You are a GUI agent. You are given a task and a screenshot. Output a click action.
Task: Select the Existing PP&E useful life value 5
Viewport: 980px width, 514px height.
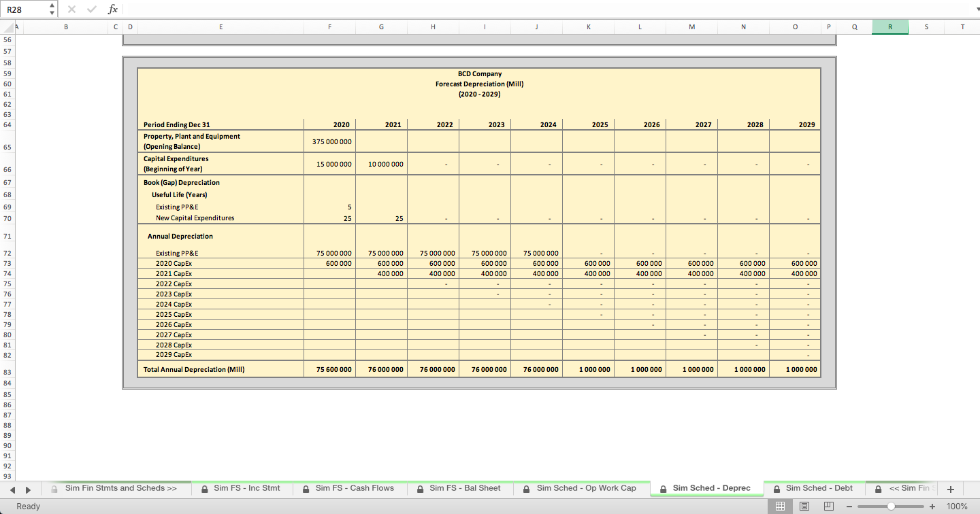(329, 207)
